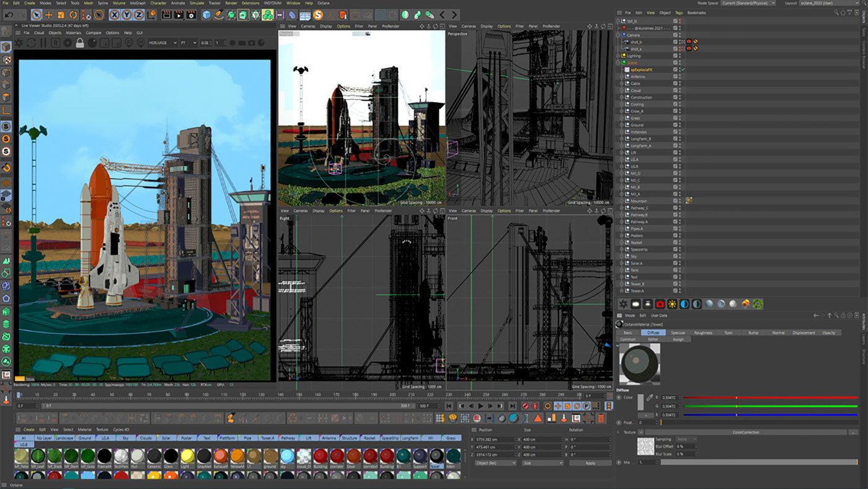Open the MoGraph menu
This screenshot has height=489, width=868.
click(138, 3)
